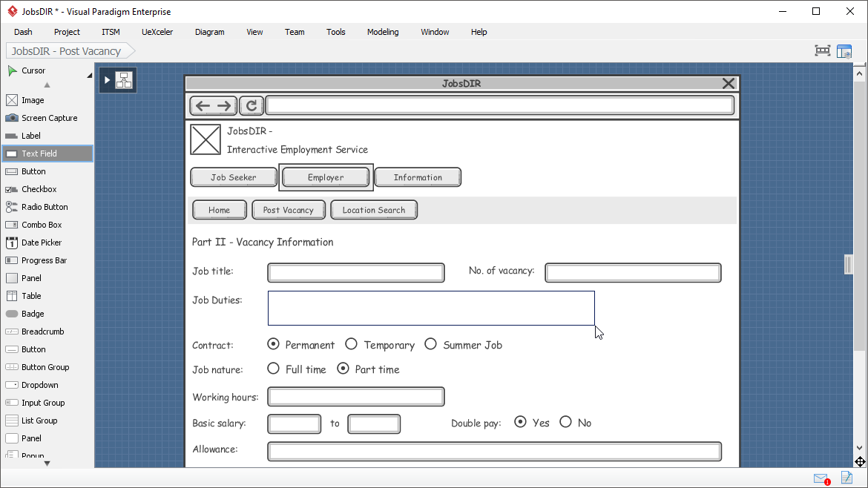The image size is (868, 488).
Task: Set Double pay to No
Action: click(565, 421)
